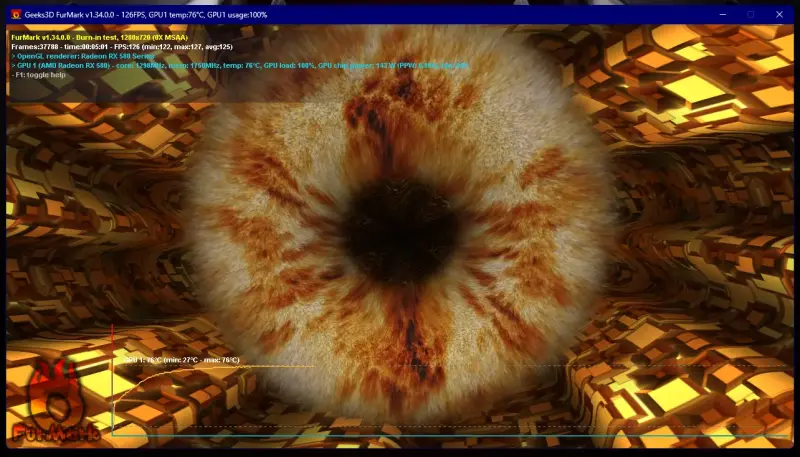This screenshot has height=457, width=800.
Task: Click the 'F1: toggle help' hint text
Action: coord(38,74)
